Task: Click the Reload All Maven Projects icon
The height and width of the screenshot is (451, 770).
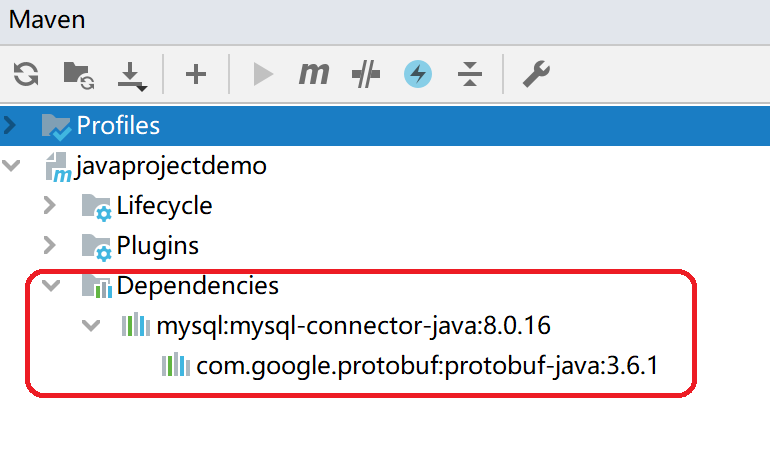Action: click(x=26, y=73)
